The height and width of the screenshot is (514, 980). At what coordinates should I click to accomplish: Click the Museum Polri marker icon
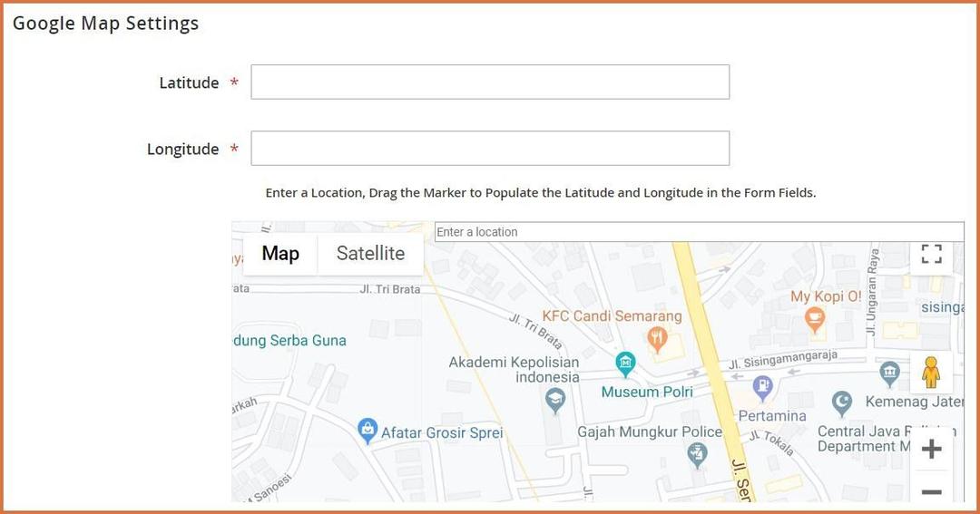click(x=625, y=364)
